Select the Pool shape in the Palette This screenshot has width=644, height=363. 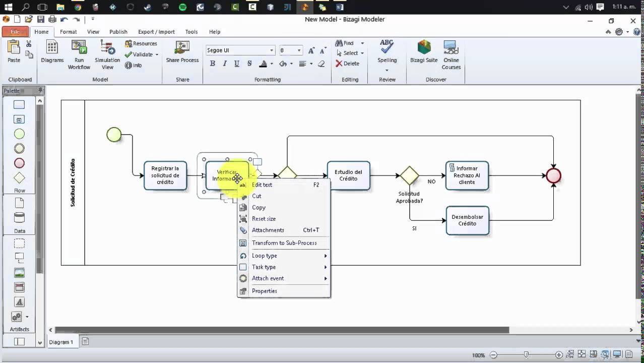[19, 342]
